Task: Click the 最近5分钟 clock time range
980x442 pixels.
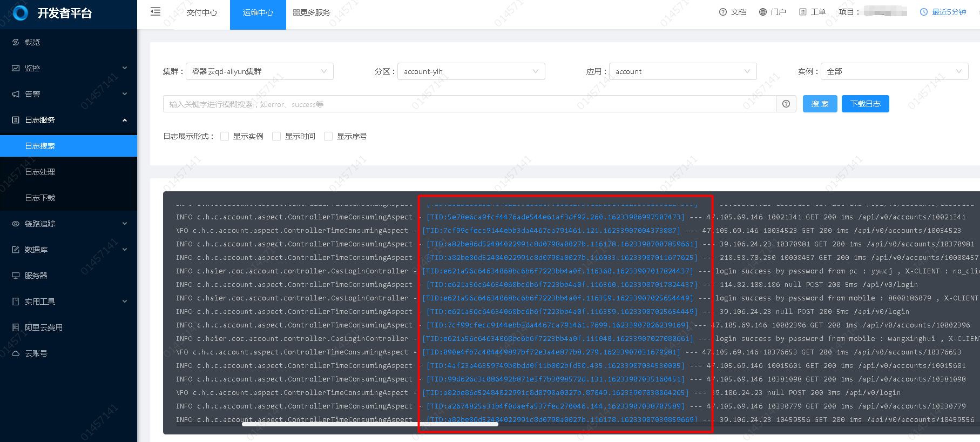Action: coord(943,12)
